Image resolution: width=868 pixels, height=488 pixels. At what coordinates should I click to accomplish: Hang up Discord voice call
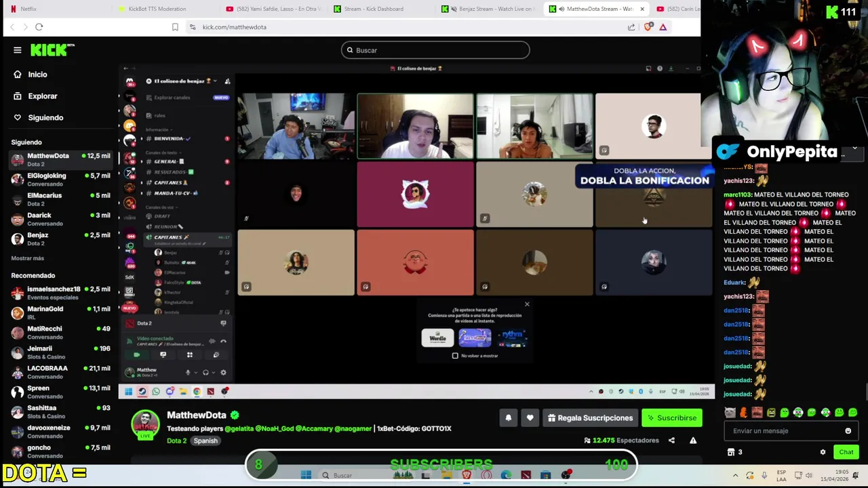click(x=223, y=342)
